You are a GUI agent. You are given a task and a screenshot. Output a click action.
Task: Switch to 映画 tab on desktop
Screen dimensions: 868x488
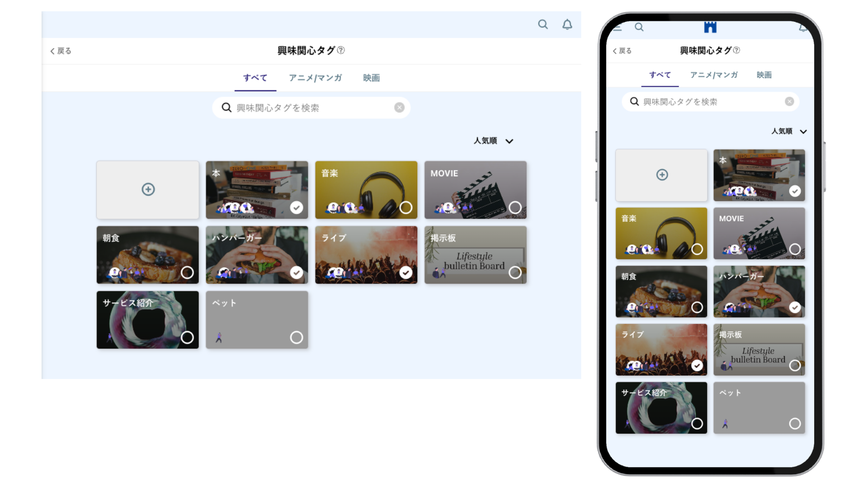[371, 78]
